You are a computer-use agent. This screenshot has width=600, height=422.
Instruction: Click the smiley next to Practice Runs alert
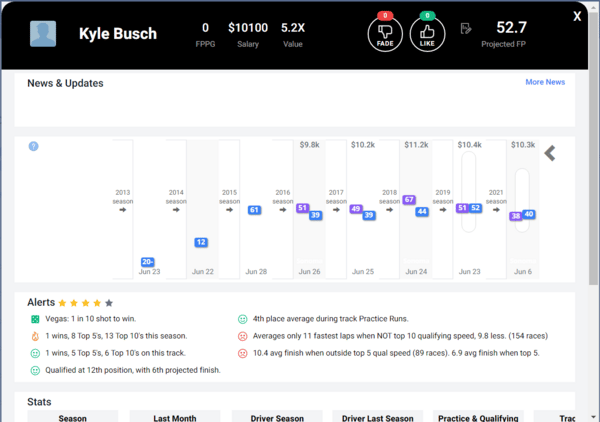[x=242, y=319]
